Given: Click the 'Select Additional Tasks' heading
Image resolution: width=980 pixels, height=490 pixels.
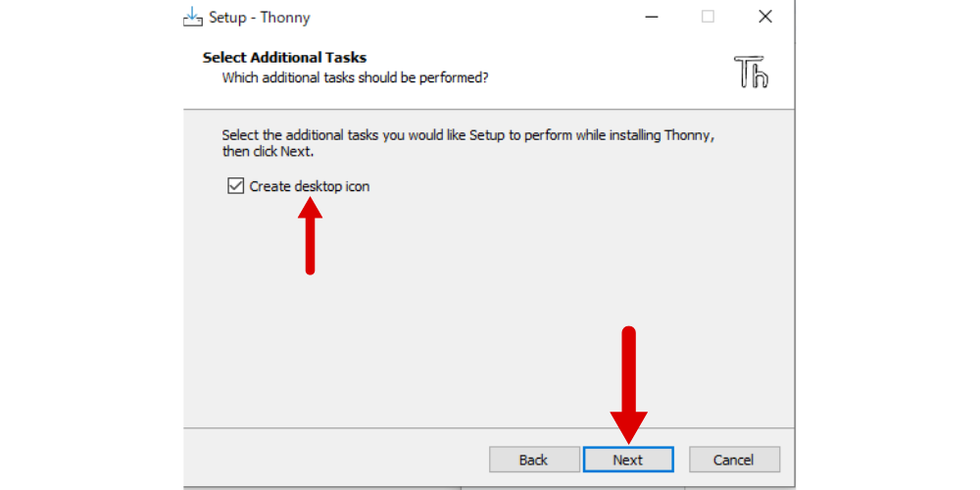Looking at the screenshot, I should coord(284,58).
